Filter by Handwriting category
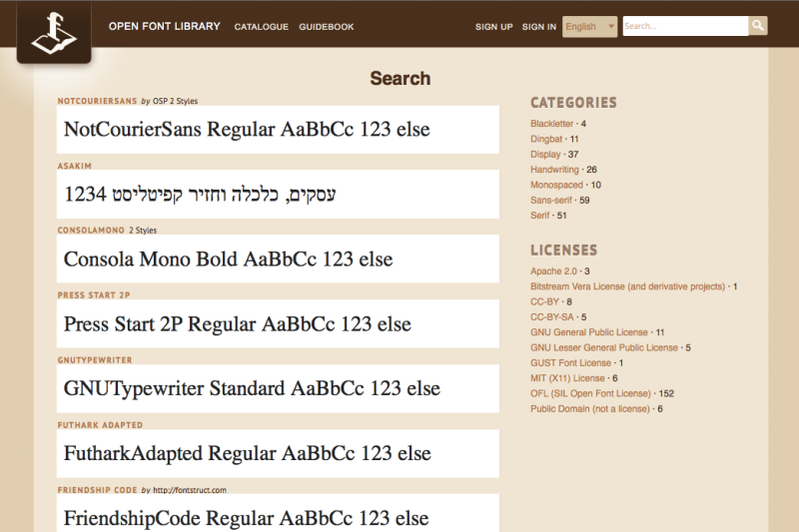The height and width of the screenshot is (532, 799). tap(554, 170)
